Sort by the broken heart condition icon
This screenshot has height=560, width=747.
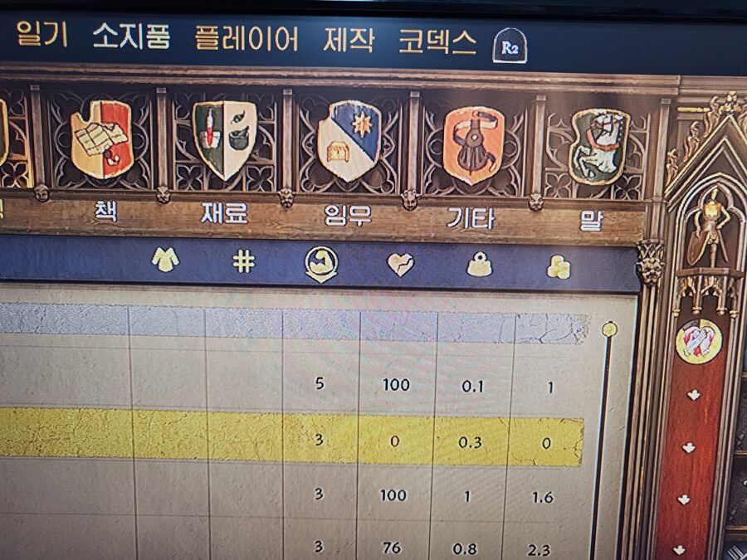400,265
